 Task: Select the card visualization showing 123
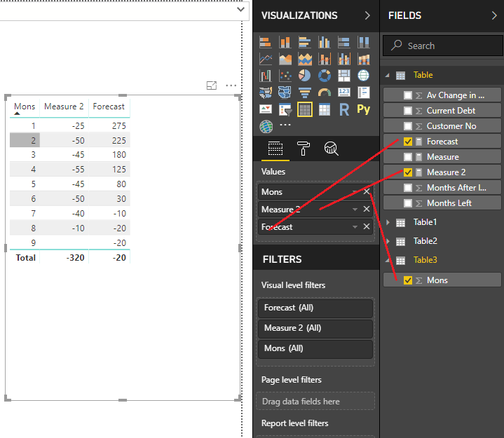tap(344, 93)
